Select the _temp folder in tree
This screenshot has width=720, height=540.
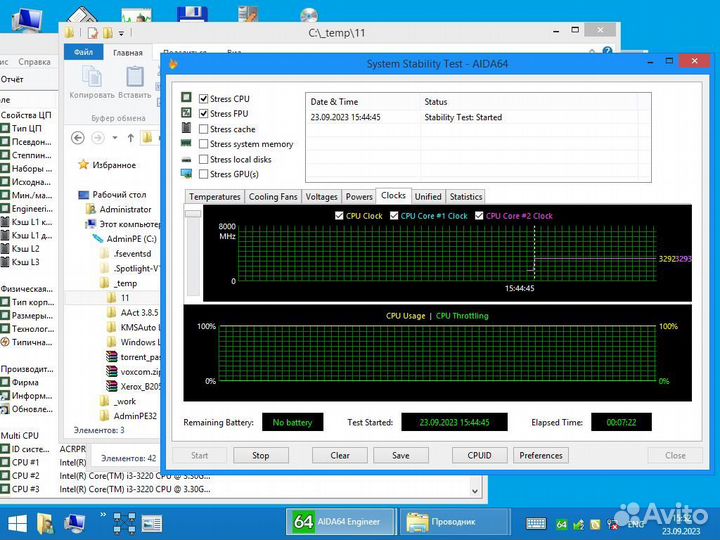click(x=125, y=283)
